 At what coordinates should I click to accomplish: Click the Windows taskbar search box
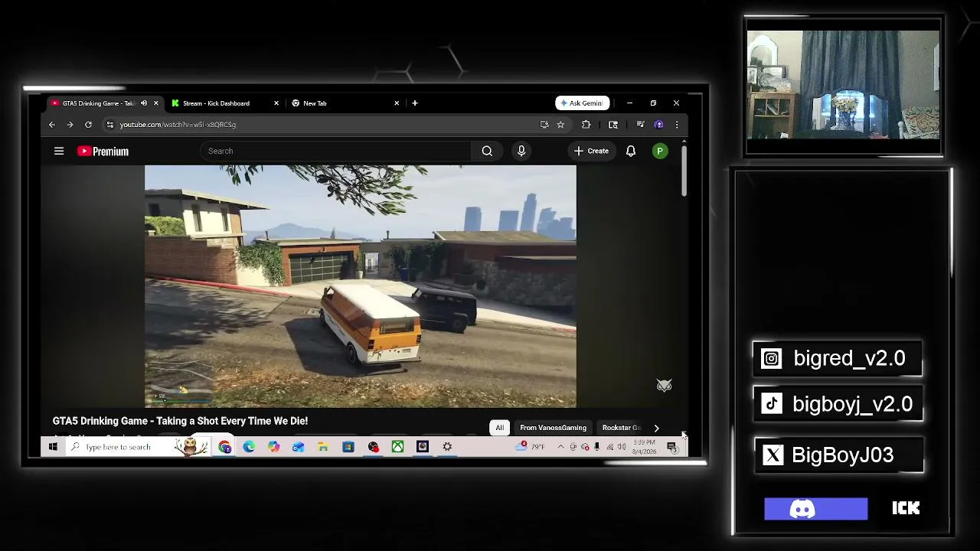[x=138, y=447]
